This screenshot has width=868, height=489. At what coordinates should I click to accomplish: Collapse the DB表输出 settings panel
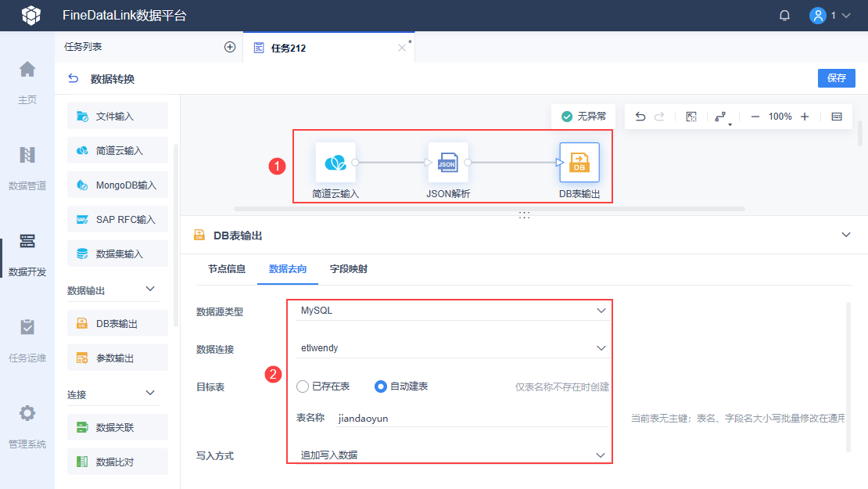[846, 235]
